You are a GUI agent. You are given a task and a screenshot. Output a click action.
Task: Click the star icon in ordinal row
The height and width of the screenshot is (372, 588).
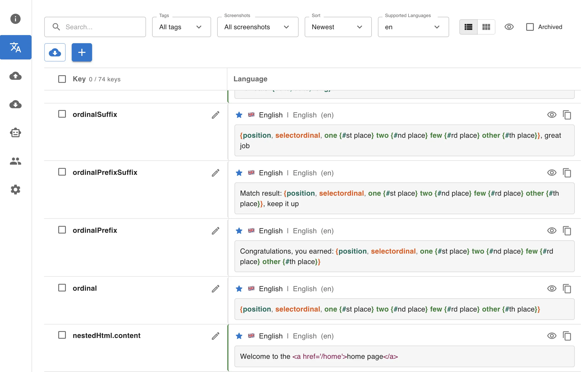pos(239,289)
